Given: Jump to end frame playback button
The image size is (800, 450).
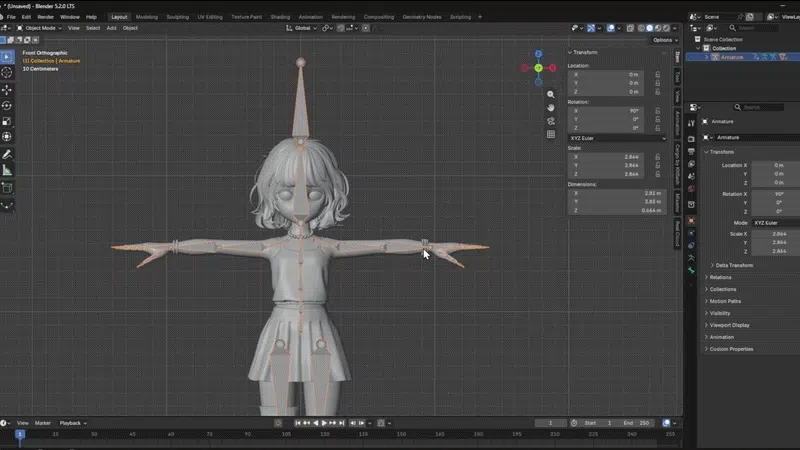Looking at the screenshot, I should (x=341, y=423).
